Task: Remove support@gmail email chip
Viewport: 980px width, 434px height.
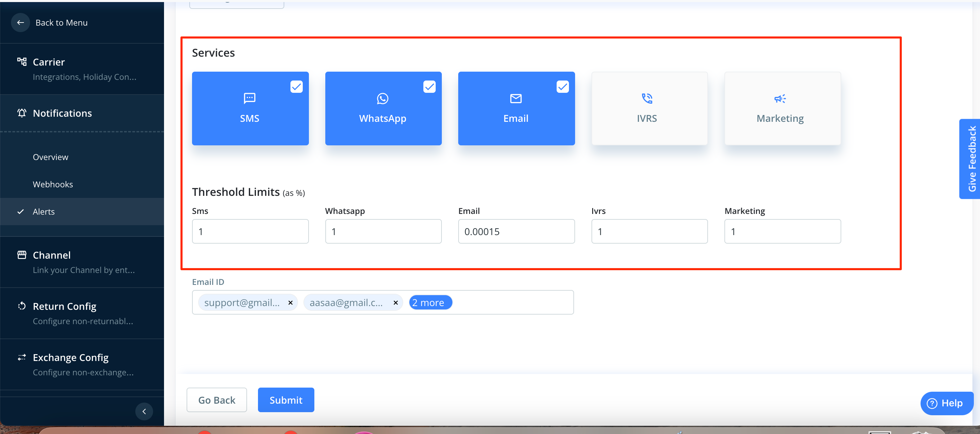Action: (290, 303)
